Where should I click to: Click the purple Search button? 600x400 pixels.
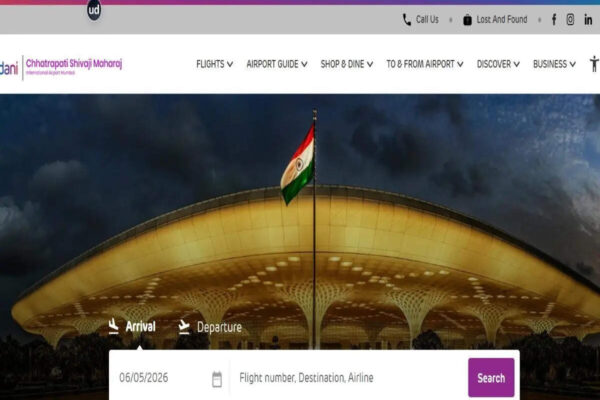pyautogui.click(x=491, y=378)
